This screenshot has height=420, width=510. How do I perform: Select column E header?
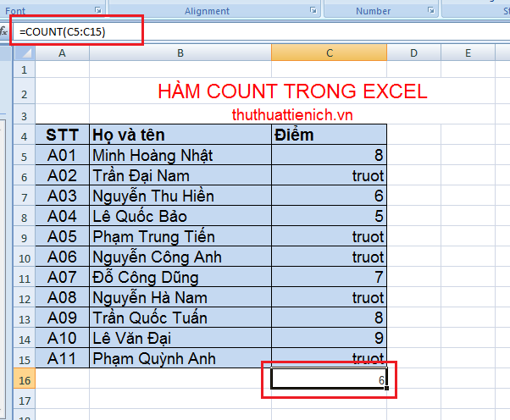point(468,52)
